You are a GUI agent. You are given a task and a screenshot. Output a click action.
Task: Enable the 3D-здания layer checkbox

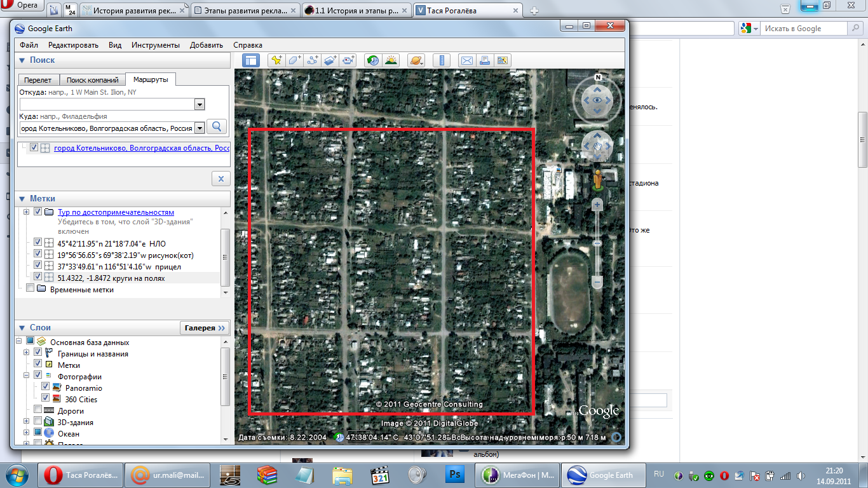click(37, 422)
